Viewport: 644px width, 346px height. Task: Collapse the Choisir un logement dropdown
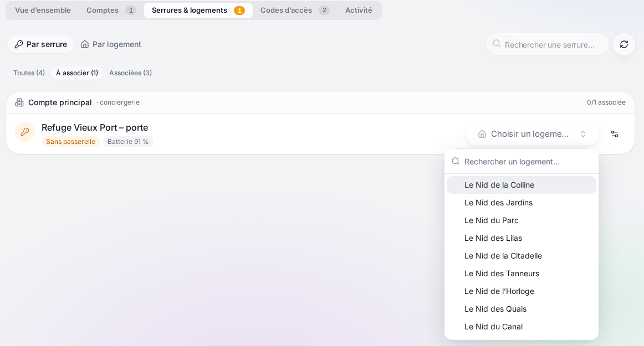(532, 134)
